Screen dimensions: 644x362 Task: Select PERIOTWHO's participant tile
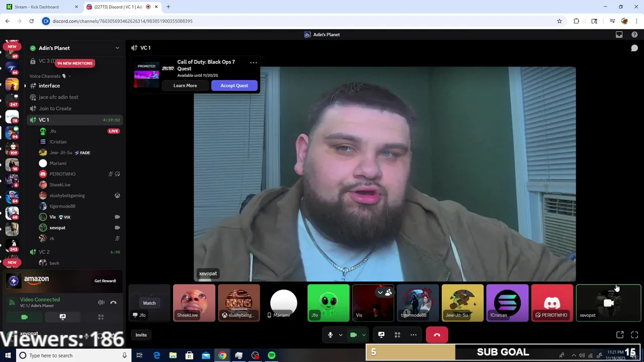552,303
